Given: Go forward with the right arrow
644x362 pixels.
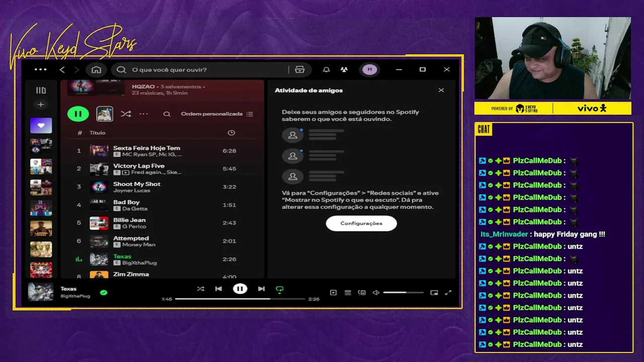Looking at the screenshot, I should point(76,69).
